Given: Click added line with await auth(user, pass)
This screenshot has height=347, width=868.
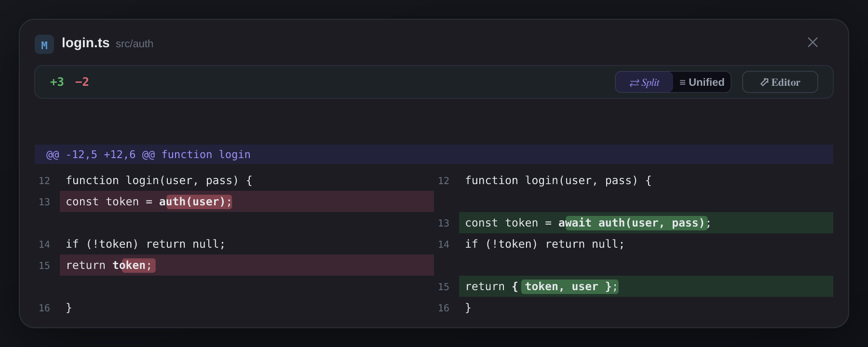Looking at the screenshot, I should [646, 223].
